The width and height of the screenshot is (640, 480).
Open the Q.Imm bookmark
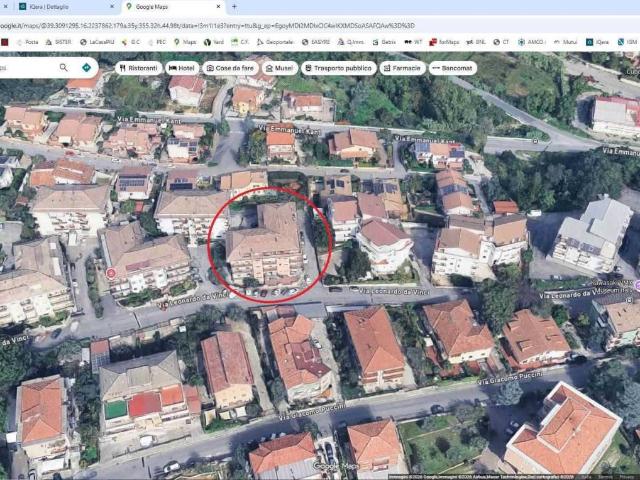(x=351, y=42)
